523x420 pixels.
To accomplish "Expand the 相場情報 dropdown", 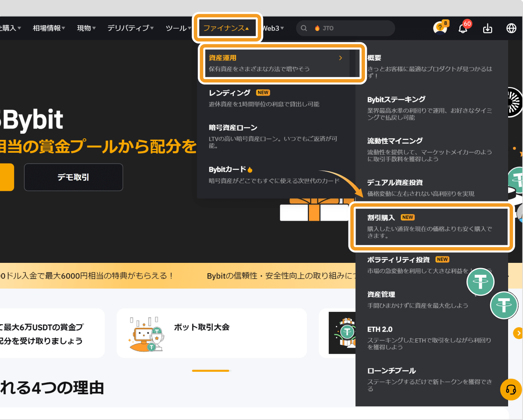I will coord(49,28).
